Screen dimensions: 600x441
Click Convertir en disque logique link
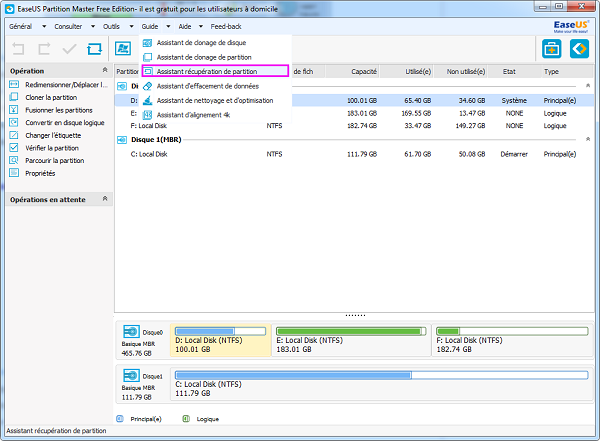(x=65, y=122)
